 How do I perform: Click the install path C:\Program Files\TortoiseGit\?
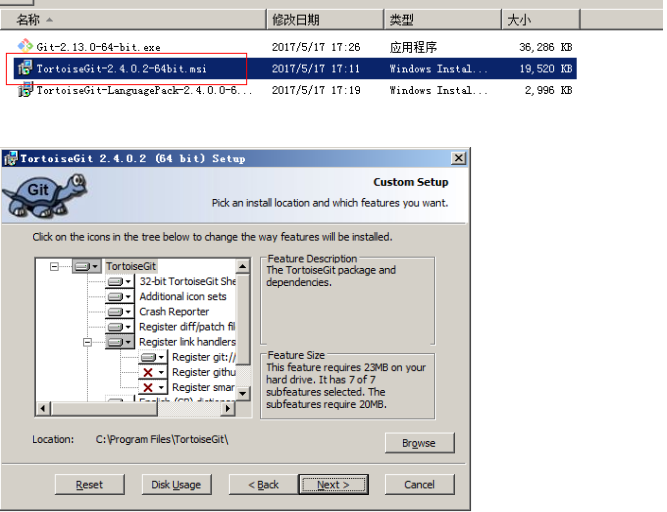click(162, 439)
